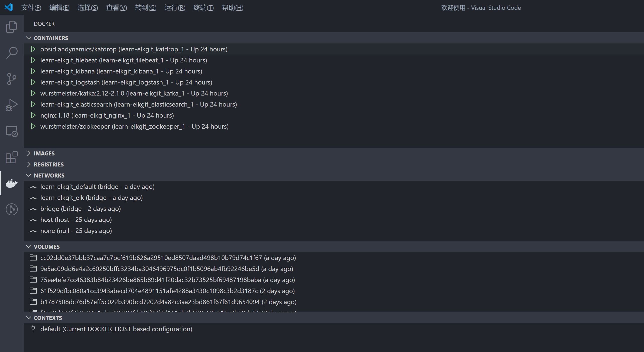Select learn-elkgit_default network row
The image size is (644, 352).
334,187
